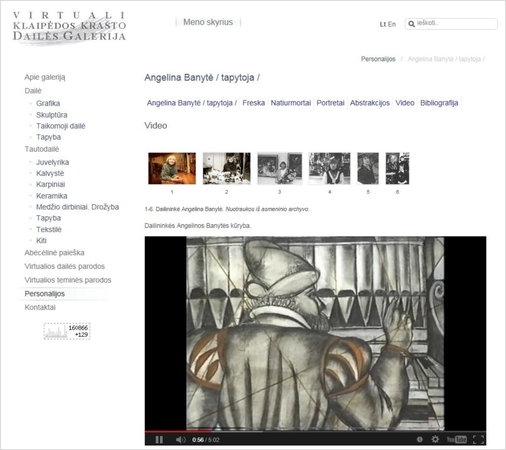Select Meno skyrius in the top menu
The image size is (506, 450).
208,22
